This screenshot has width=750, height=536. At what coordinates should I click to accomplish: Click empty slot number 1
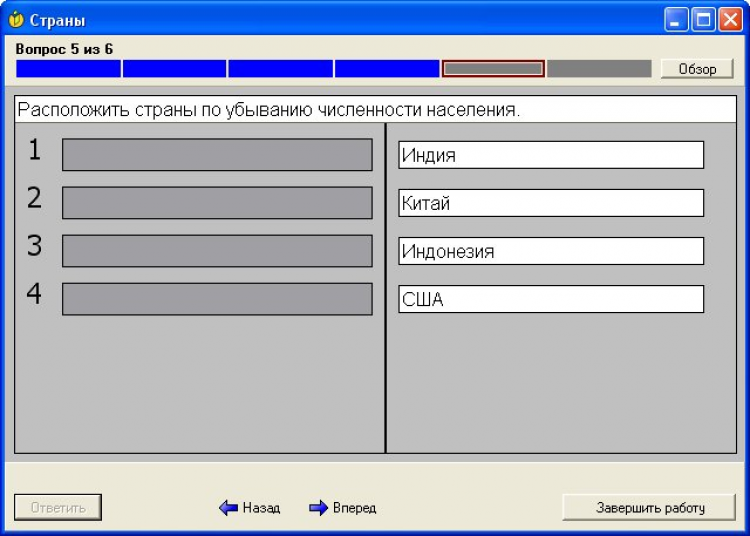(217, 154)
